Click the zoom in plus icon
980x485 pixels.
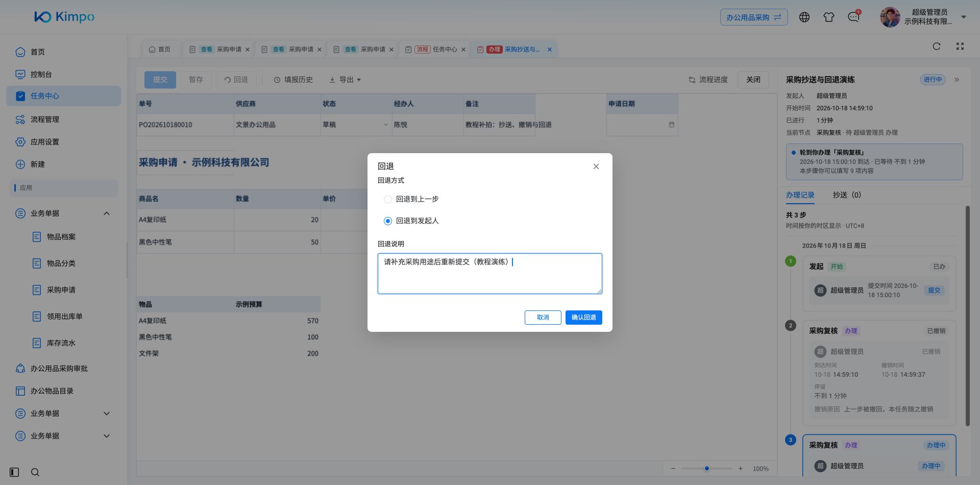(x=741, y=469)
